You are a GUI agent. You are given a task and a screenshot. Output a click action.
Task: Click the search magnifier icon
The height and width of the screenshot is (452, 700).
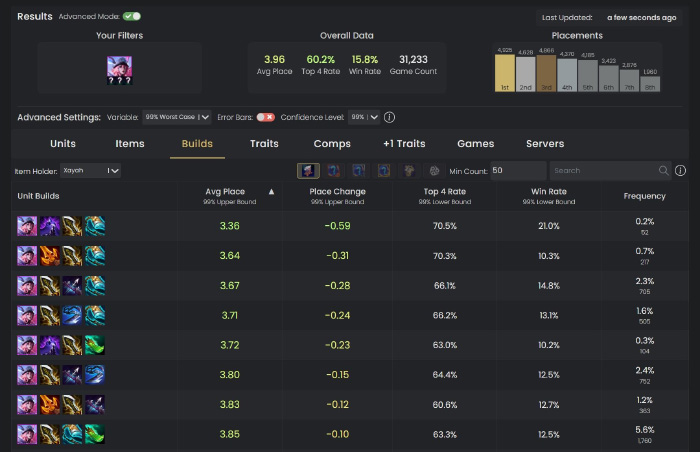(664, 171)
